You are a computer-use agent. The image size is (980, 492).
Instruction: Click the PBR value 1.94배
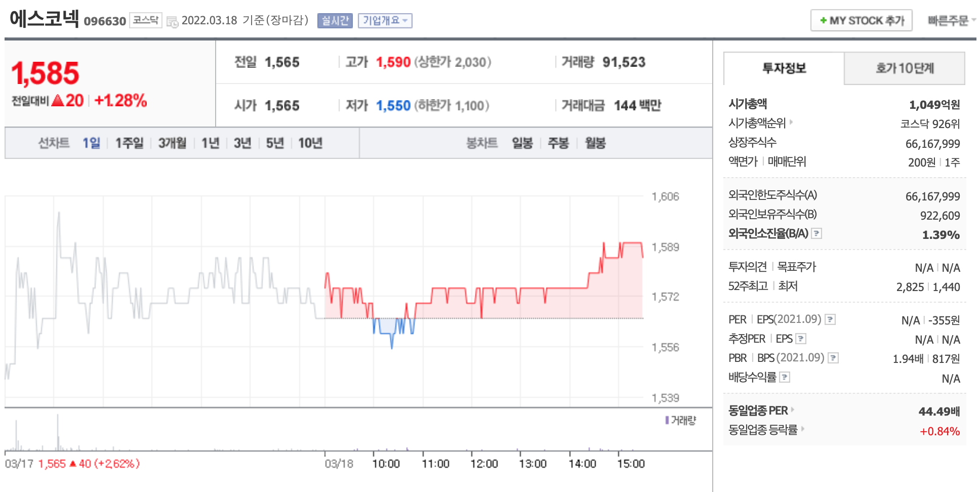point(908,359)
